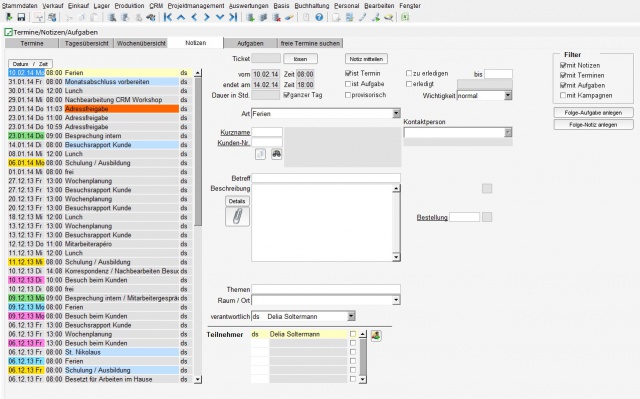Screen dimensions: 640x399
Task: Click the clipboard paste icon
Action: [x=94, y=17]
